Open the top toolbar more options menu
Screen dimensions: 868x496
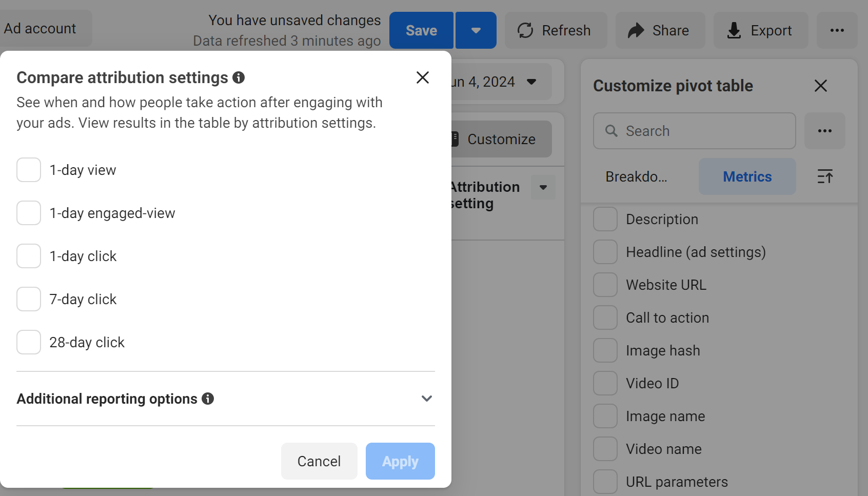[x=837, y=30]
